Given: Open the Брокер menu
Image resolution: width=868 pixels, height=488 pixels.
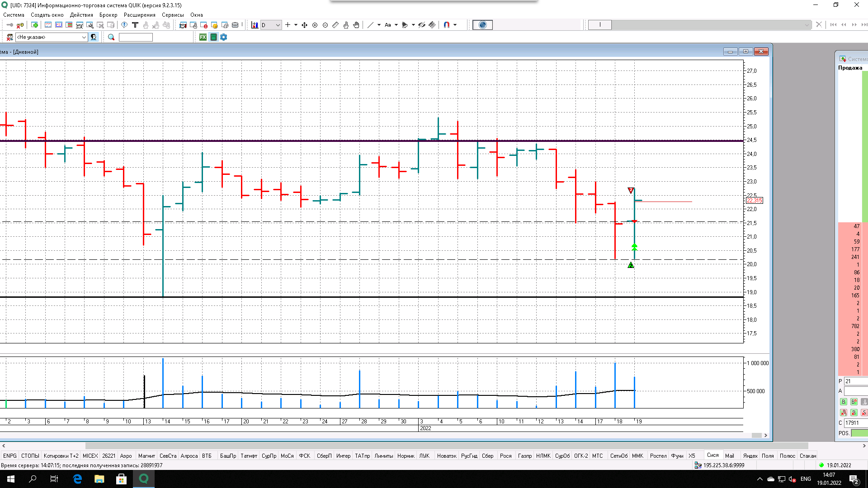Looking at the screenshot, I should click(108, 15).
